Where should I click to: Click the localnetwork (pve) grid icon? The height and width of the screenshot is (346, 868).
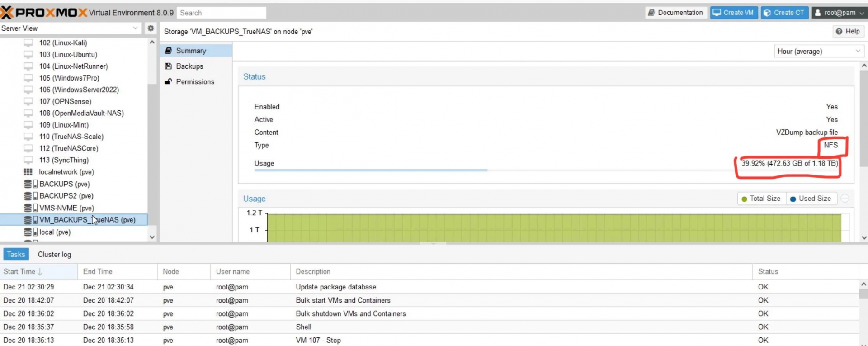[28, 172]
